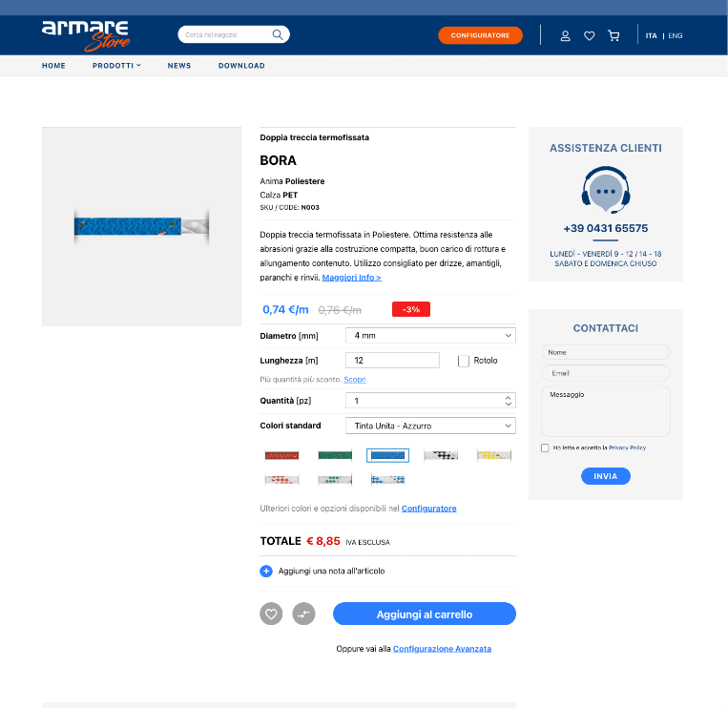Click the Armare Store logo
This screenshot has width=728, height=708.
pyautogui.click(x=86, y=35)
